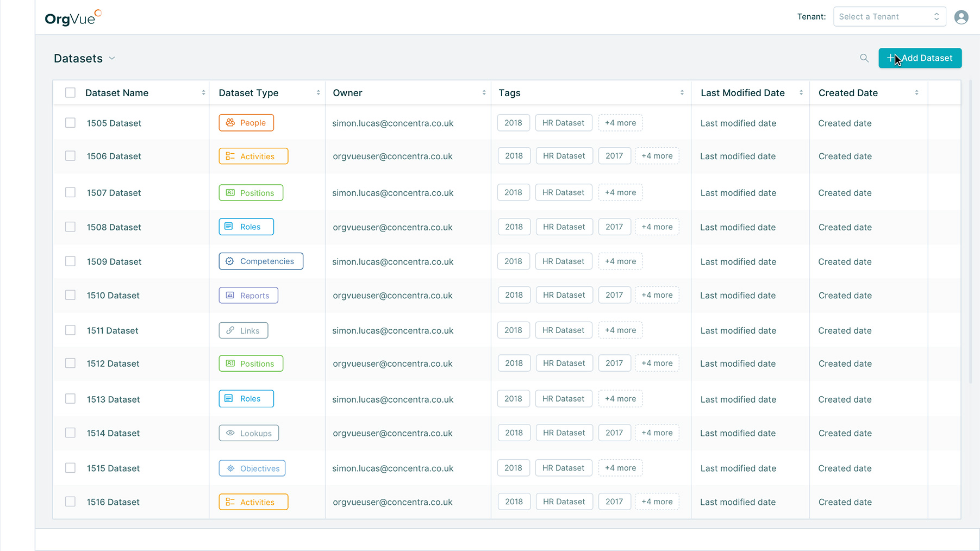This screenshot has width=980, height=551.
Task: Open the search icon near Add Dataset
Action: pos(864,58)
